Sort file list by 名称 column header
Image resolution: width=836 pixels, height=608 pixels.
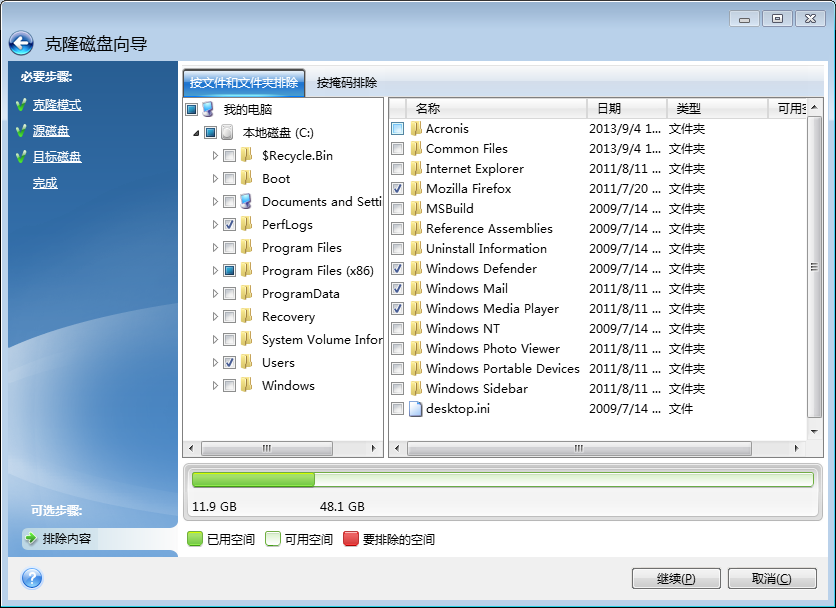[496, 108]
